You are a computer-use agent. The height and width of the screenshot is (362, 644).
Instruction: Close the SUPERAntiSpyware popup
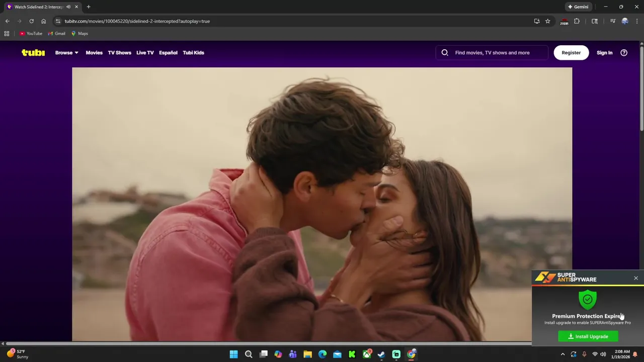coord(636,278)
